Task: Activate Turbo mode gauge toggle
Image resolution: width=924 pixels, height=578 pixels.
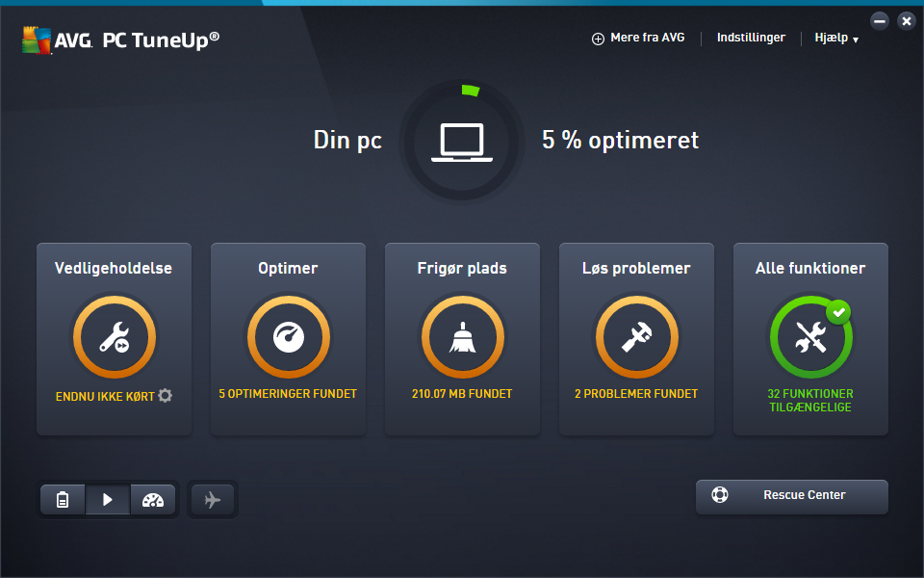Action: point(153,500)
